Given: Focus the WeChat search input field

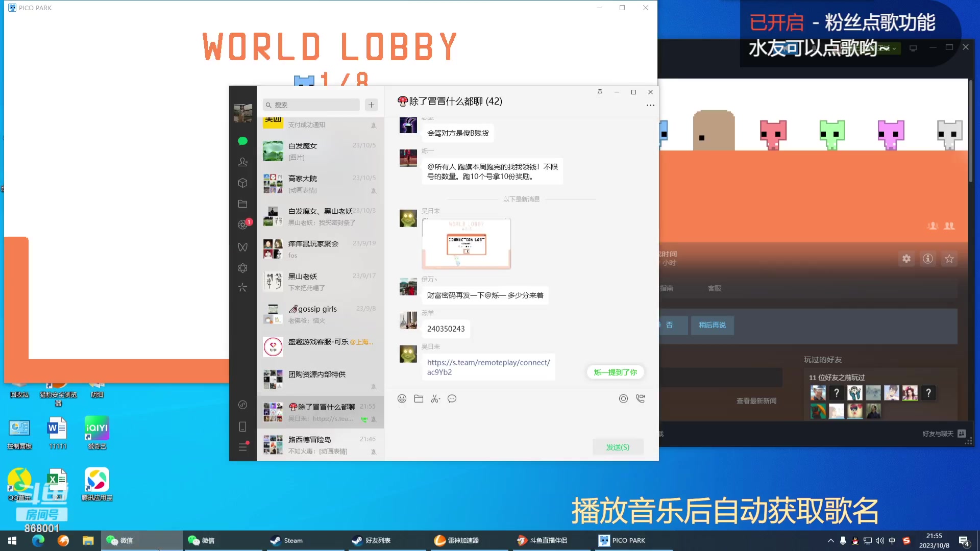Looking at the screenshot, I should [x=311, y=105].
